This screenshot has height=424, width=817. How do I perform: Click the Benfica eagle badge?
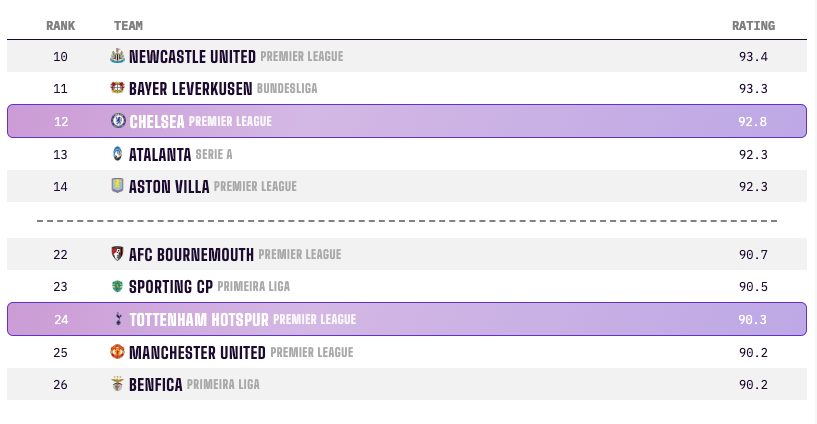pyautogui.click(x=117, y=384)
